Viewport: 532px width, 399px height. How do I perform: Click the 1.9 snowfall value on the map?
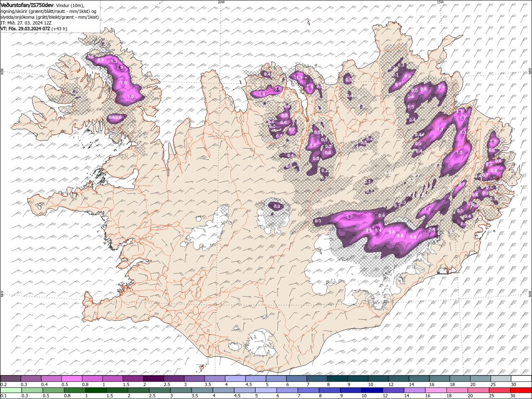[x=120, y=67]
